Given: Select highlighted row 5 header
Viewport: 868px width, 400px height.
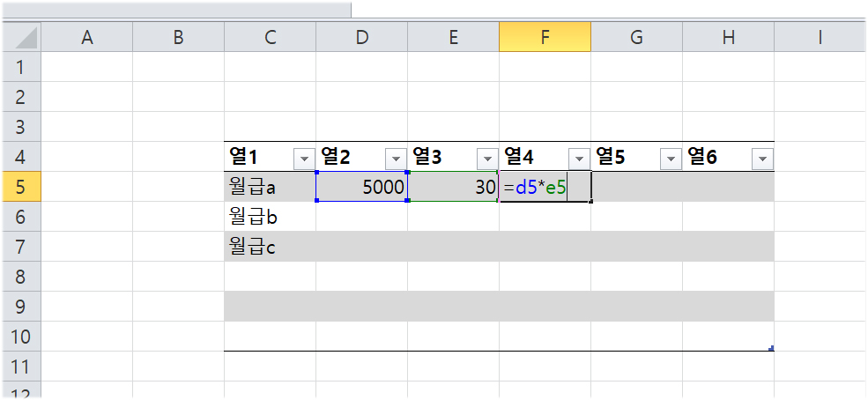Looking at the screenshot, I should point(21,187).
